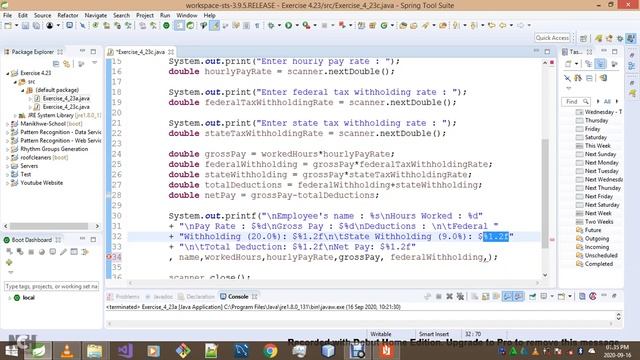Click the Terminate icon in the Console toolbar

pyautogui.click(x=438, y=296)
